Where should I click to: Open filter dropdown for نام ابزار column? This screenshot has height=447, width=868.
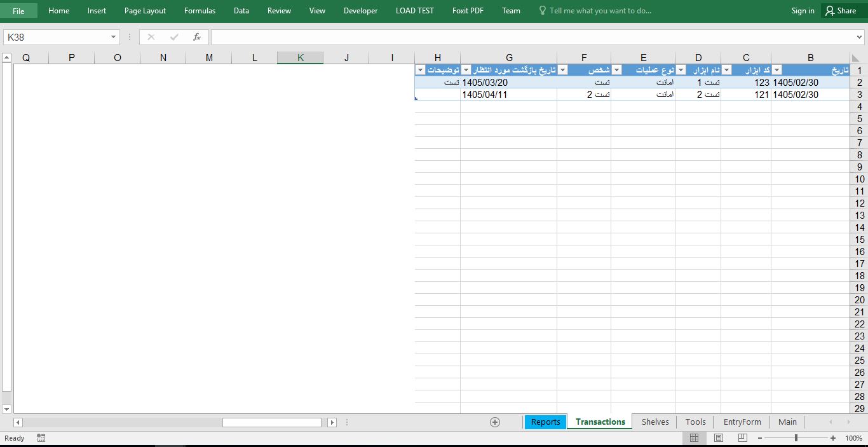[681, 70]
